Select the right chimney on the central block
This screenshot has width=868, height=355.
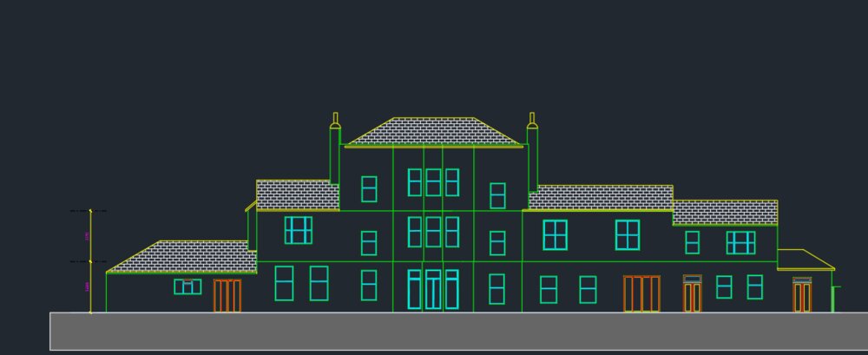click(532, 152)
